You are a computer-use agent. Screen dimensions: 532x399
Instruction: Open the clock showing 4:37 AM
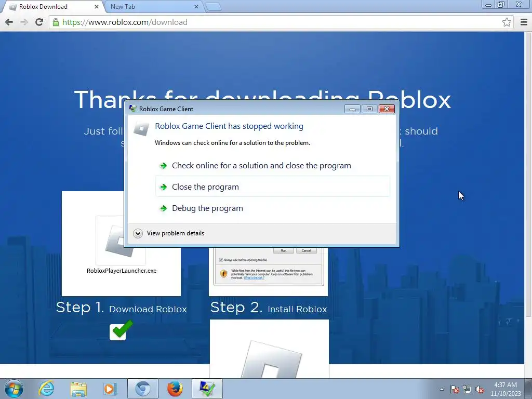[x=506, y=389]
